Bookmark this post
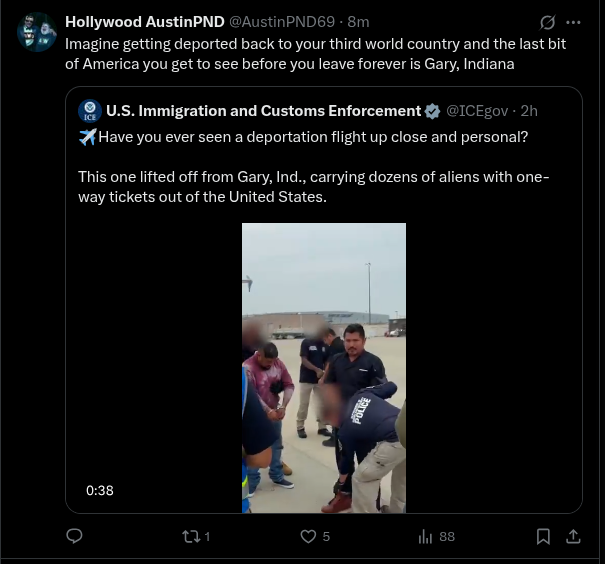The image size is (605, 564). [543, 536]
